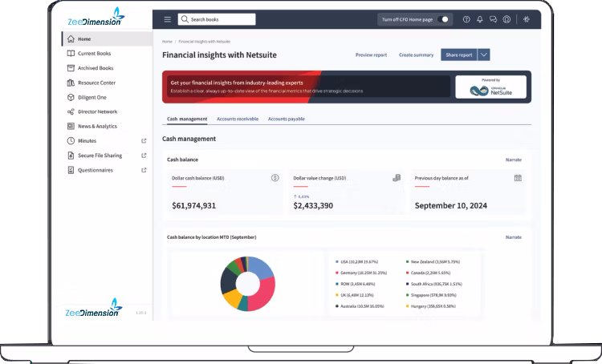Screen dimensions: 602x364
Task: Open the hamburger menu icon
Action: 167,19
